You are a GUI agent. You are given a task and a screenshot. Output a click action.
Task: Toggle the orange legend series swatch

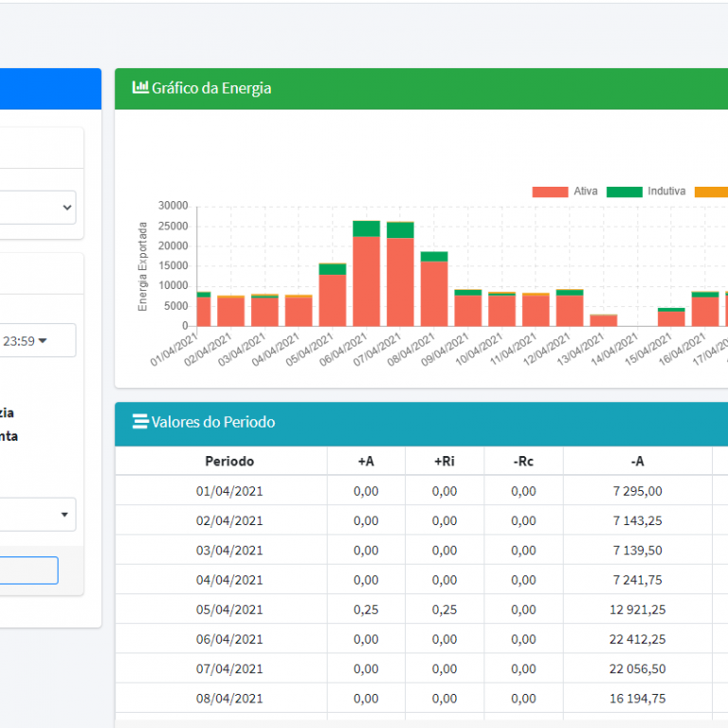point(711,191)
